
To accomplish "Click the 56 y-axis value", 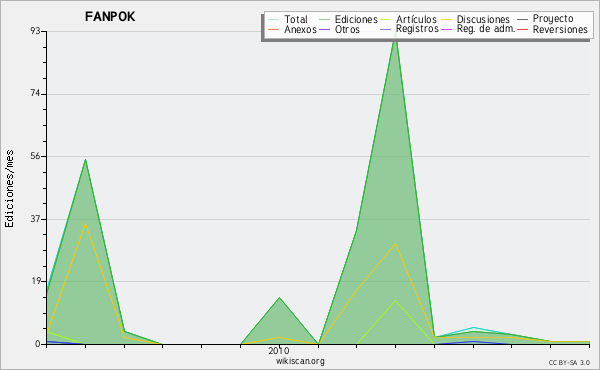I will pos(36,156).
